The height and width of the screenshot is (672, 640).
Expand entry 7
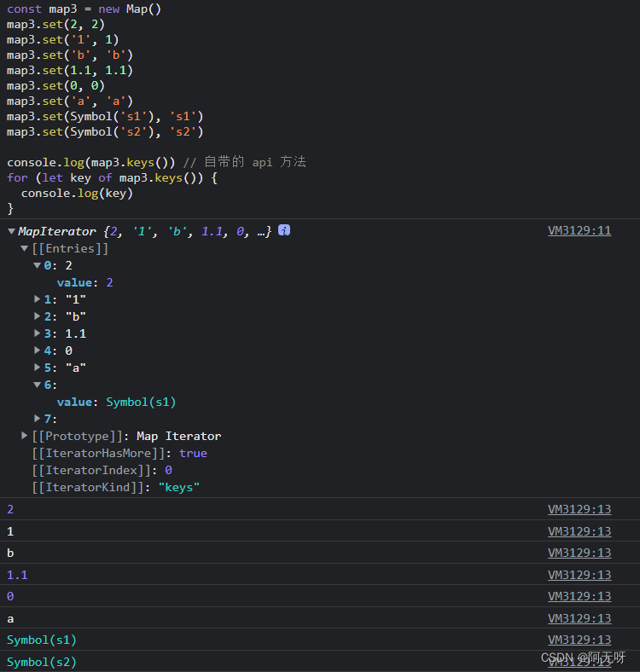(38, 418)
